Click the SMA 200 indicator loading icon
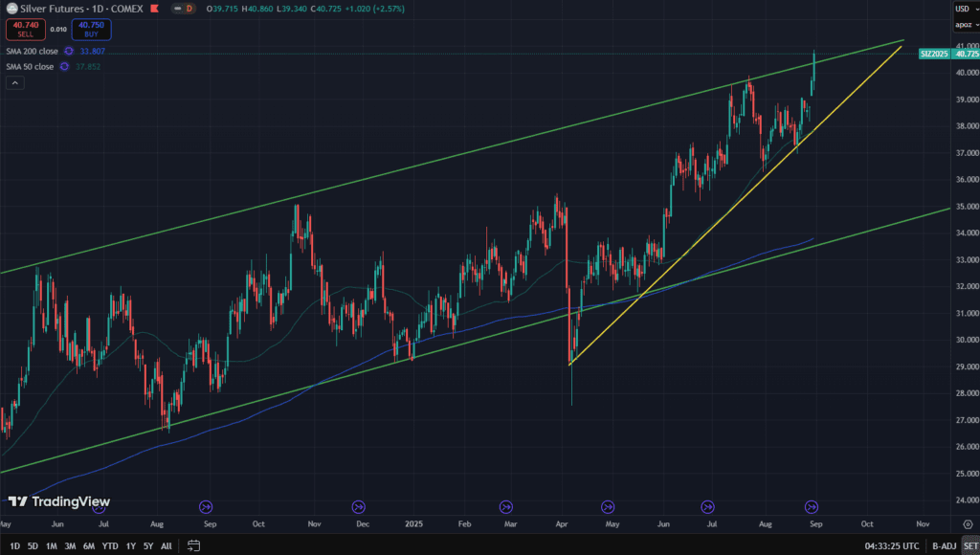 (x=69, y=51)
